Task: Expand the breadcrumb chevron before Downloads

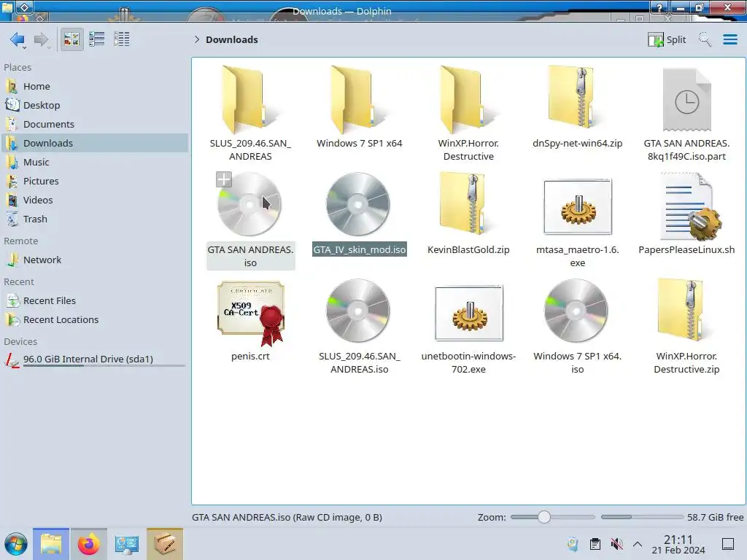Action: coord(197,39)
